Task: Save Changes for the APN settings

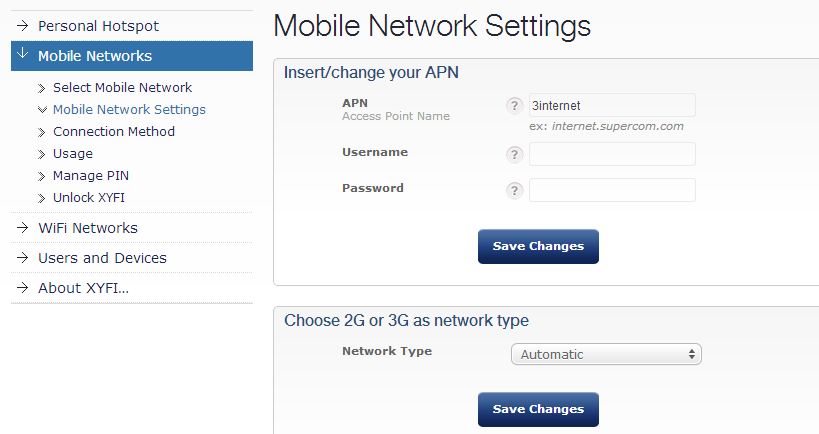Action: (x=538, y=246)
